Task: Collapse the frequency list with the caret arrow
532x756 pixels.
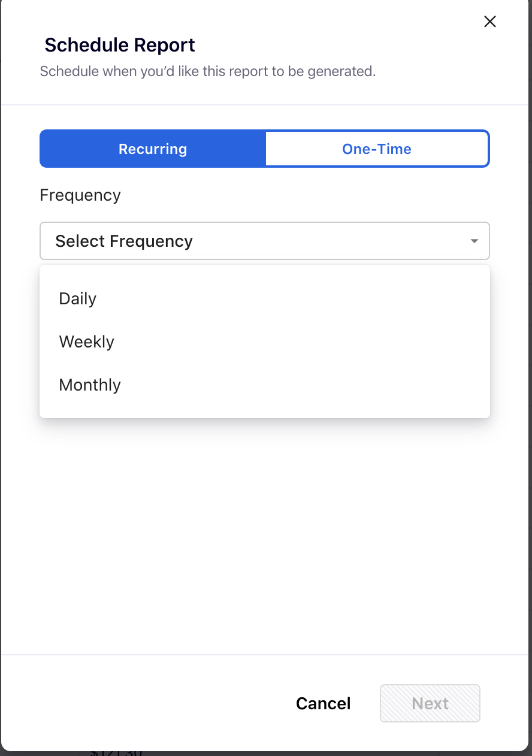Action: coord(474,241)
